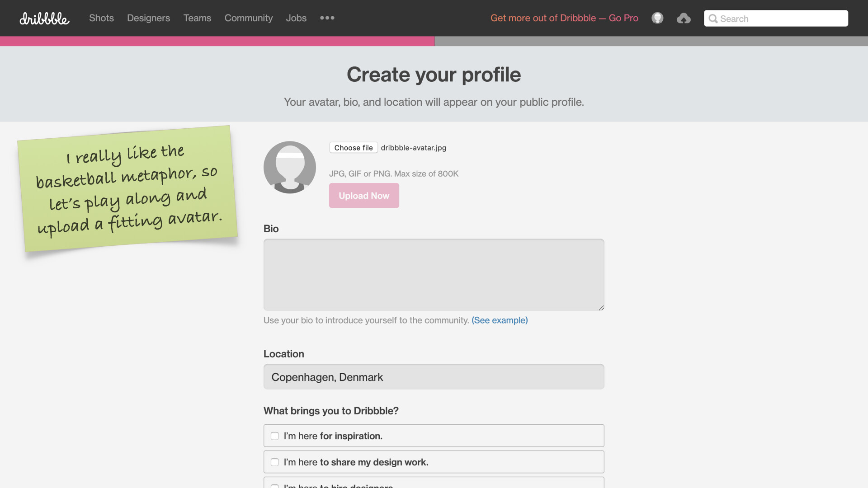Click the Choose file button
The height and width of the screenshot is (488, 868).
tap(354, 148)
